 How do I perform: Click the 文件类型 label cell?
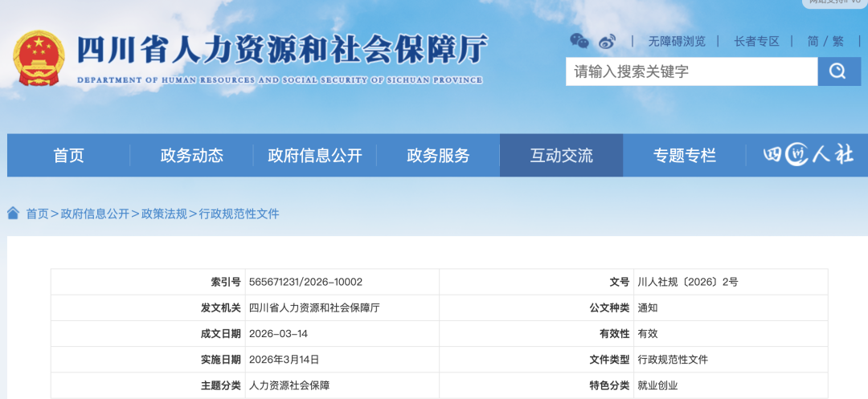(x=536, y=360)
